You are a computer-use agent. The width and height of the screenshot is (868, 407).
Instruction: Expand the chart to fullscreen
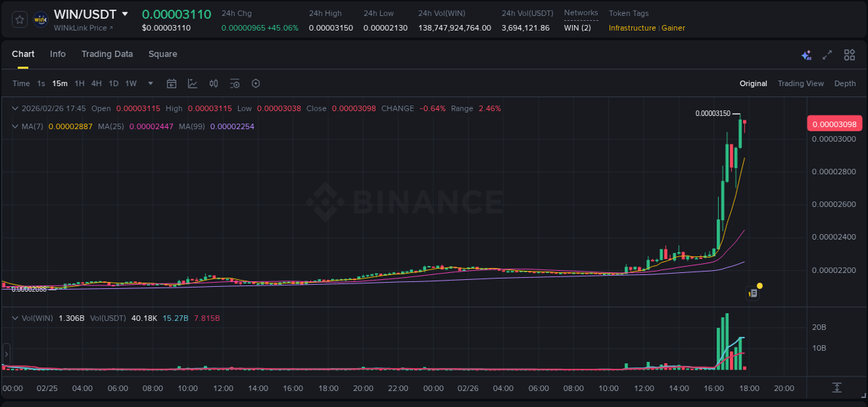(826, 54)
